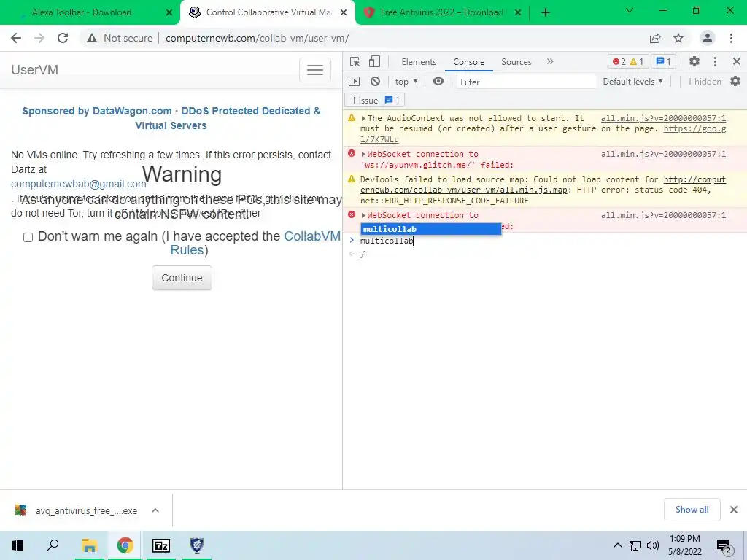Activate DevTools inspect element picker

point(355,61)
